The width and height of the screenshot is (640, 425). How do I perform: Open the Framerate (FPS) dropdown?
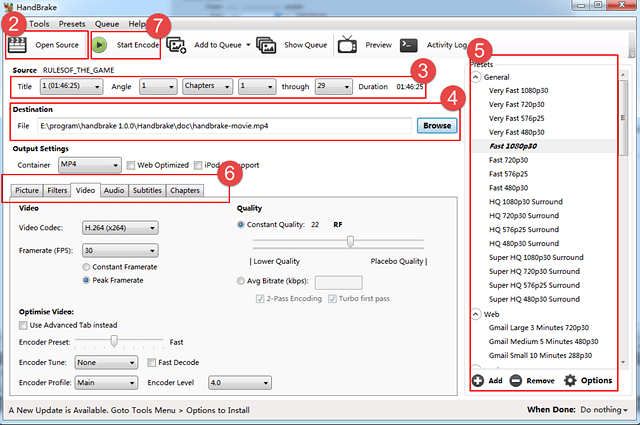pos(120,250)
